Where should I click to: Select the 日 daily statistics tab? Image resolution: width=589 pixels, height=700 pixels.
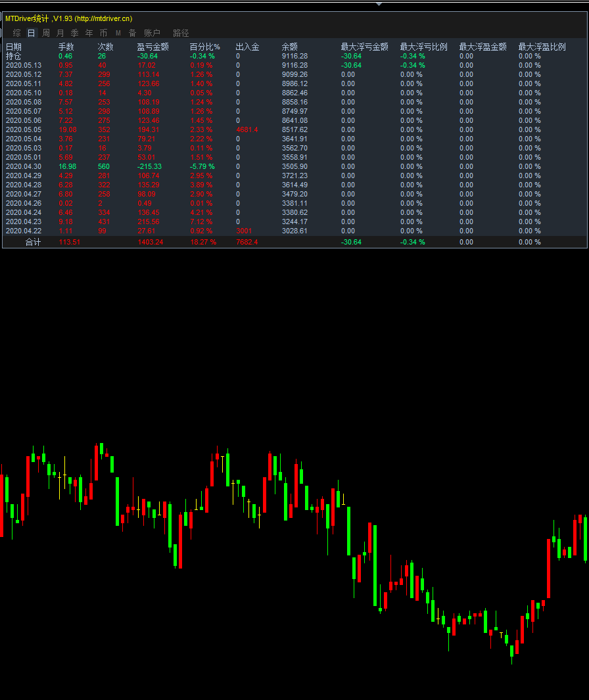(32, 33)
